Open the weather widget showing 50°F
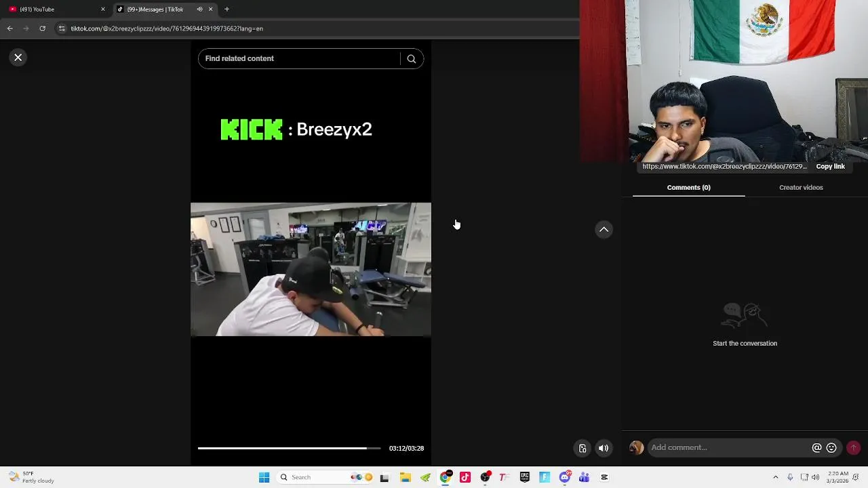 (31, 477)
